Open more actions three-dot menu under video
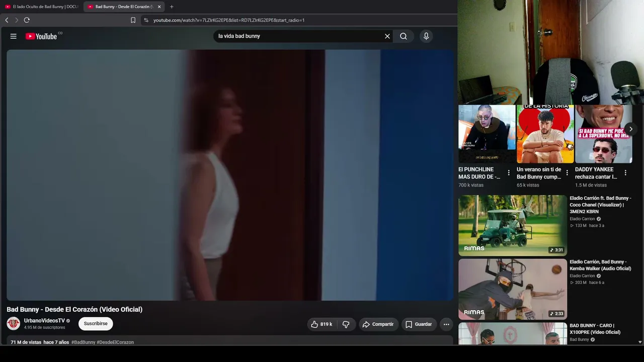This screenshot has height=362, width=644. [x=446, y=324]
